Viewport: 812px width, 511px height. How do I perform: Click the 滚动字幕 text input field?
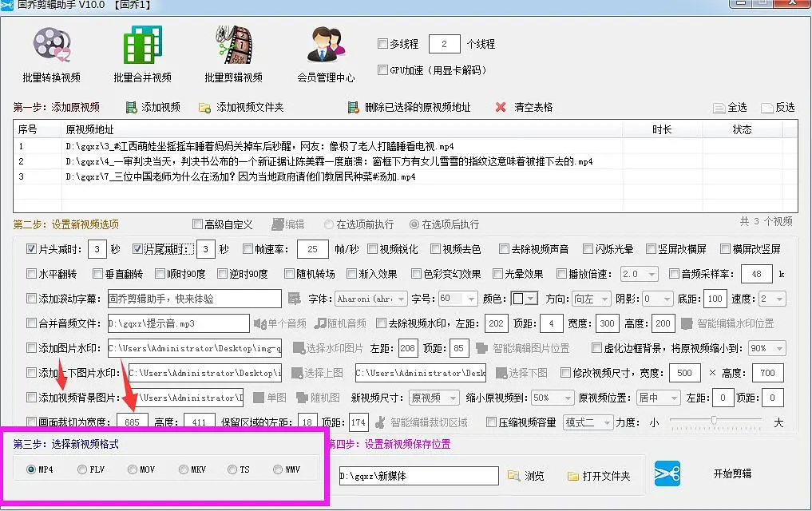194,299
